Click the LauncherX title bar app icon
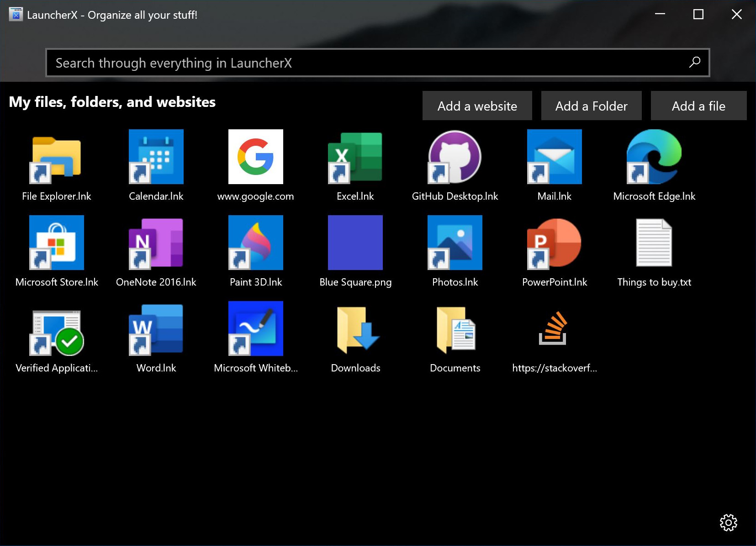The width and height of the screenshot is (756, 546). point(16,15)
